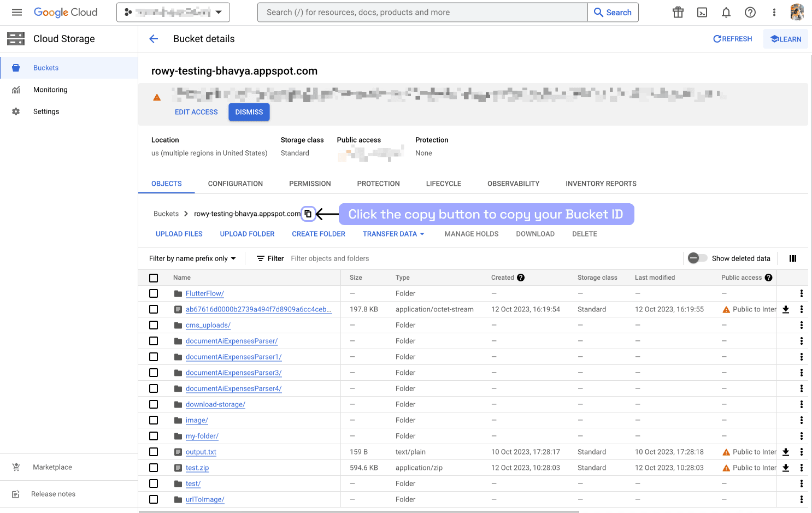Open the Help icon
The height and width of the screenshot is (513, 812).
coord(750,12)
